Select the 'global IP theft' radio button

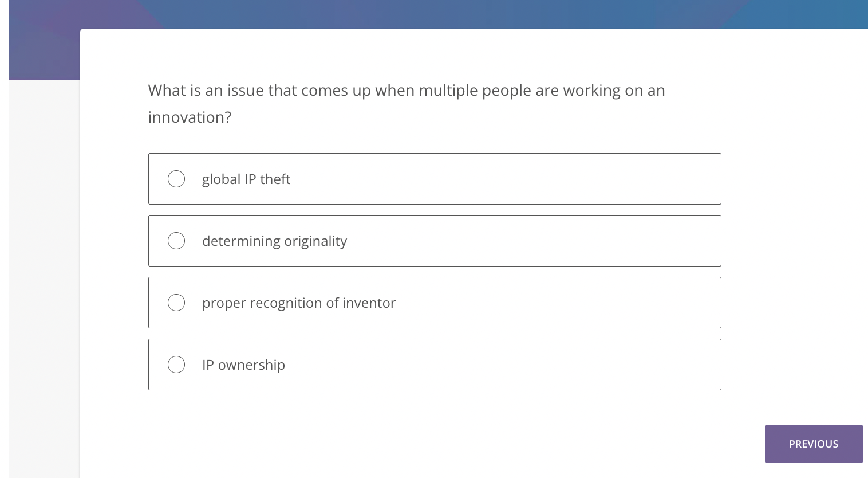176,179
